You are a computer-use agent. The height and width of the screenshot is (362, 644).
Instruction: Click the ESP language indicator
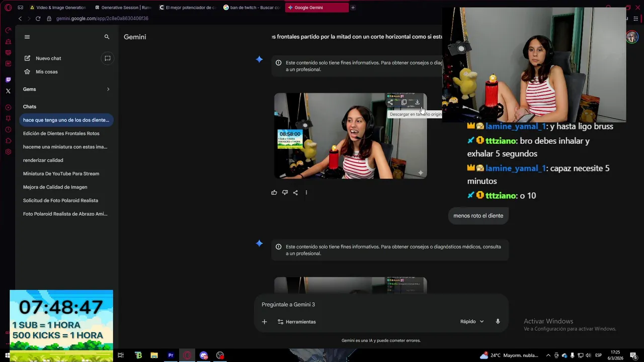tap(598, 355)
